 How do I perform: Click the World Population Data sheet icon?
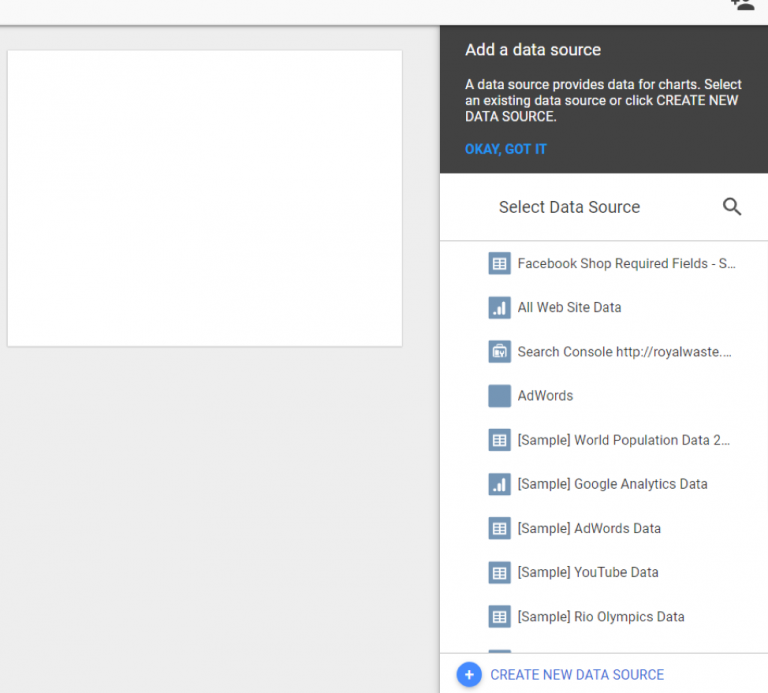(499, 440)
